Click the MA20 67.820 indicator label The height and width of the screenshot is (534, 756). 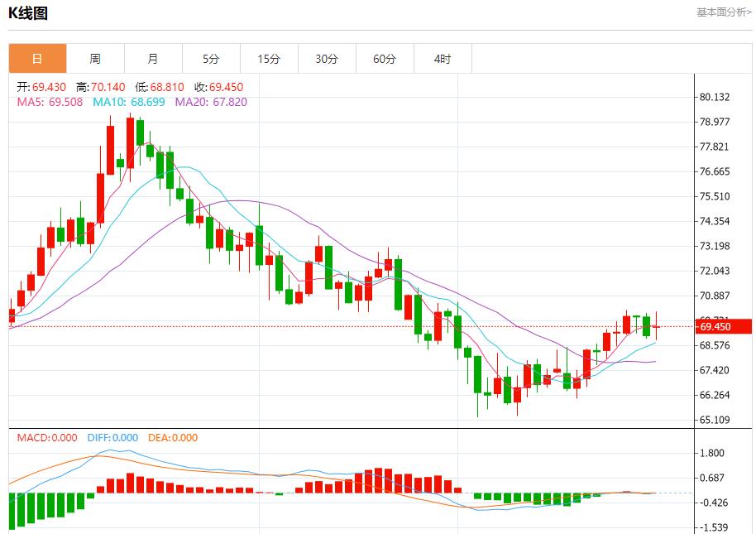pyautogui.click(x=210, y=102)
